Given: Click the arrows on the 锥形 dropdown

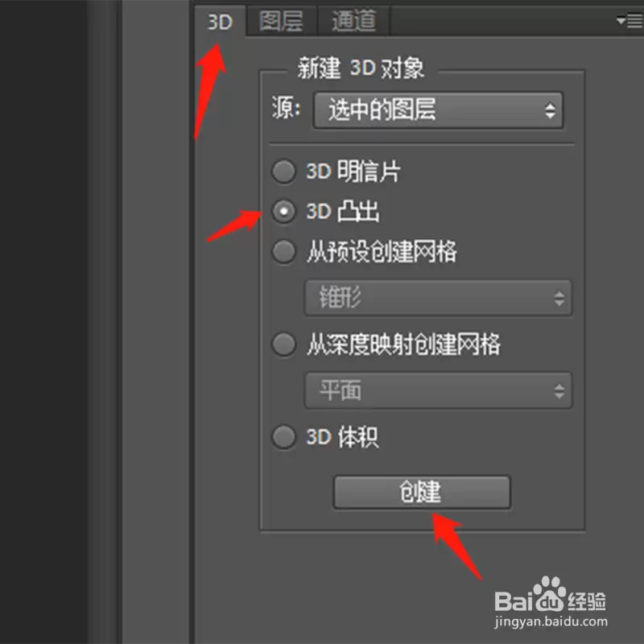Looking at the screenshot, I should click(x=559, y=298).
